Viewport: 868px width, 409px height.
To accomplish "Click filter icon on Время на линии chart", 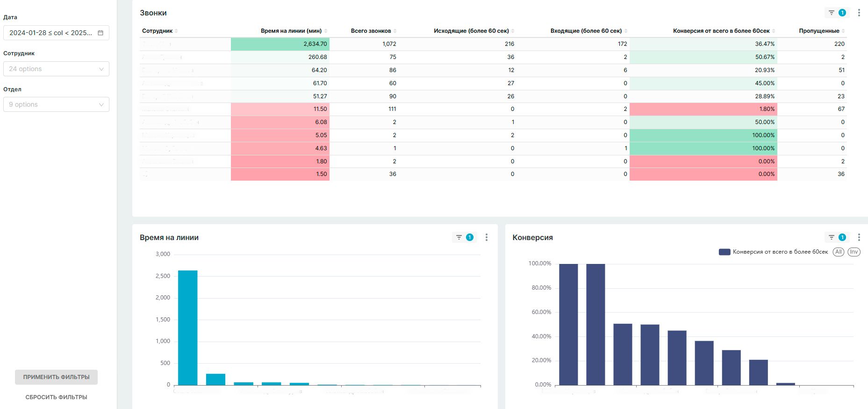I will (459, 238).
